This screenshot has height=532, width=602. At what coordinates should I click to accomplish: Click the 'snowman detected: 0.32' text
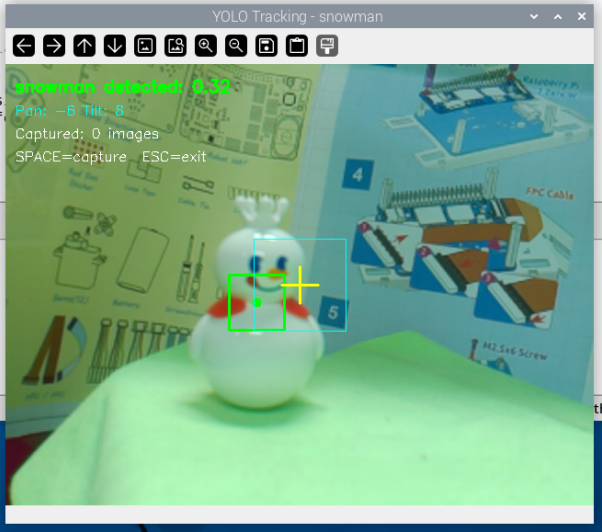coord(123,87)
